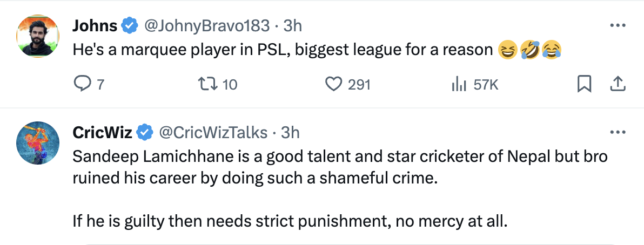View analytics showing 57K views
This screenshot has height=245, width=644.
point(458,84)
